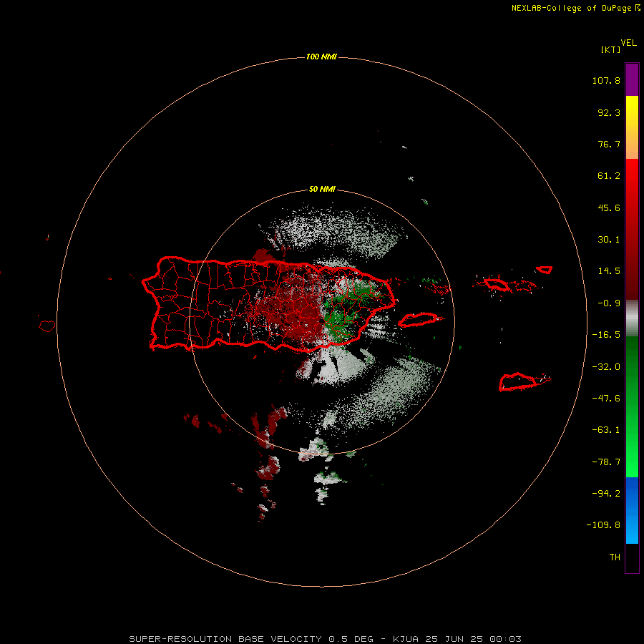
Task: Click the 100 NMI range ring label
Action: [321, 57]
